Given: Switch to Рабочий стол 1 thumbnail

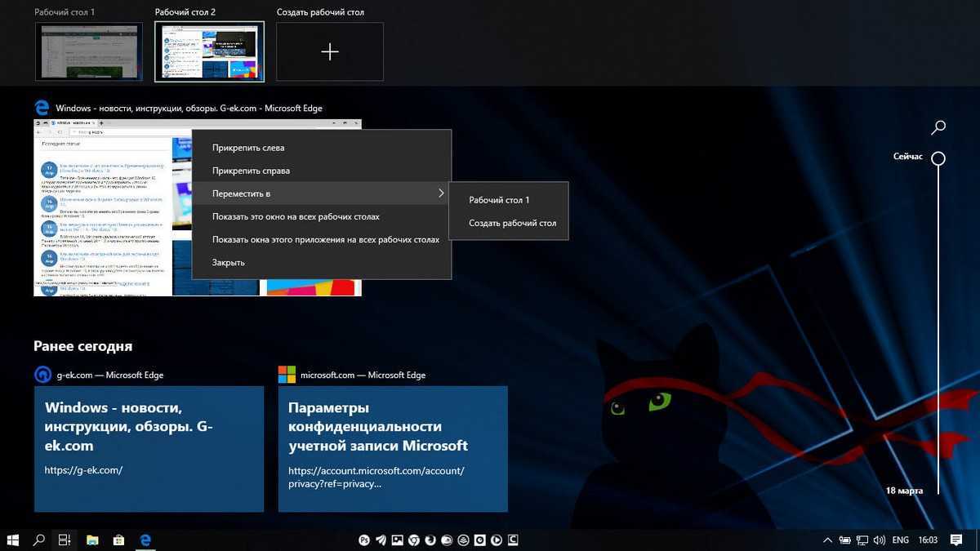Looking at the screenshot, I should click(88, 51).
